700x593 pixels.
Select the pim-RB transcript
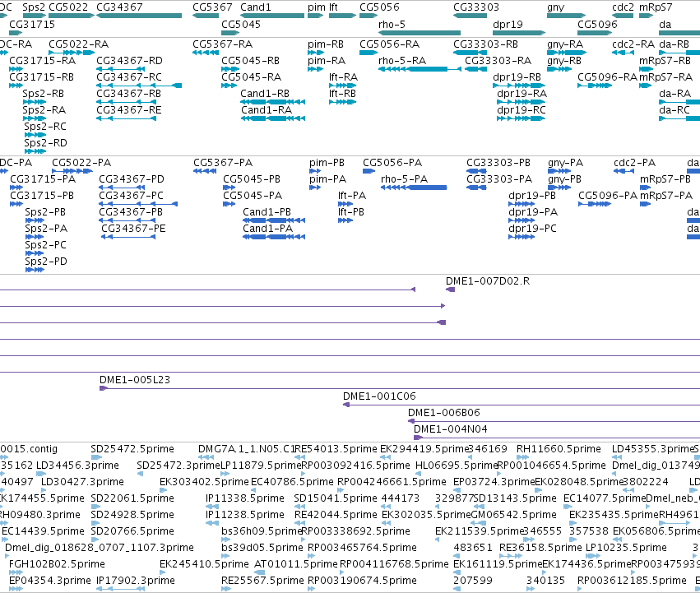click(316, 53)
